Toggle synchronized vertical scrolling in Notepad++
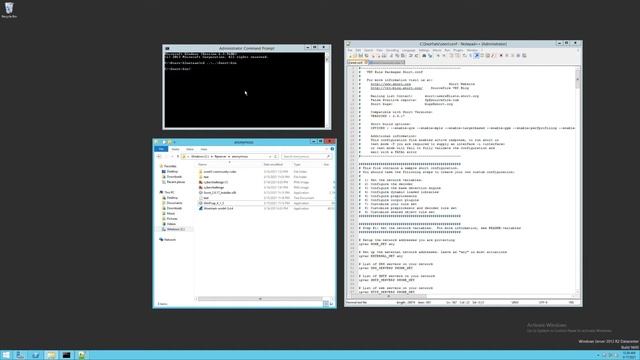 451,56
